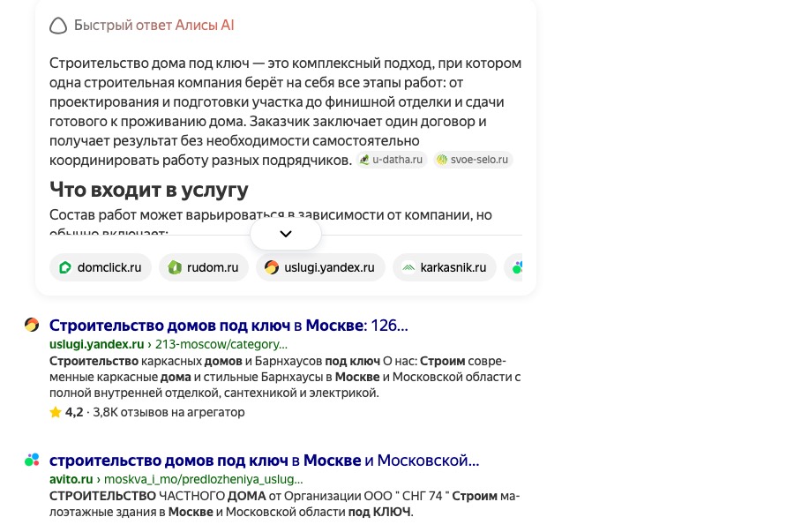794x532 pixels.
Task: Click the 4,2 rating value
Action: tap(74, 413)
